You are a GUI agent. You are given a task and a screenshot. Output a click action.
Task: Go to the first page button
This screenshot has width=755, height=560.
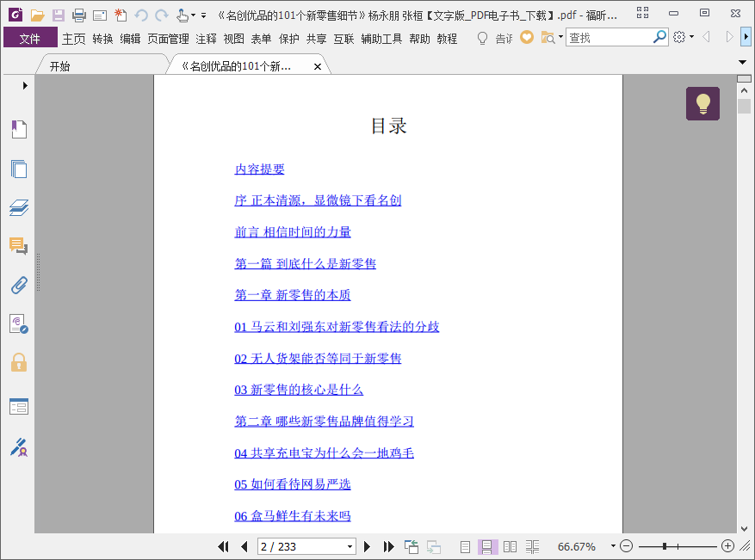223,546
